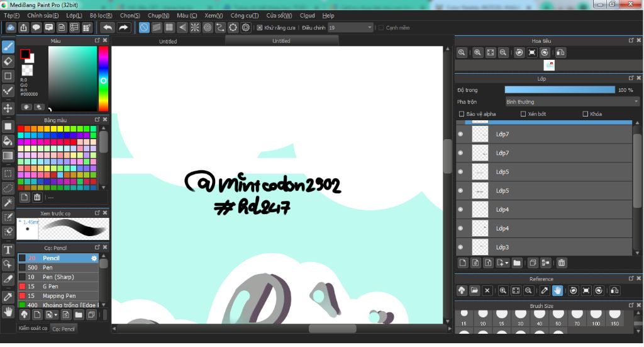Zoom in on Hoa tiêu navigator panel
The width and height of the screenshot is (644, 347).
(x=478, y=53)
